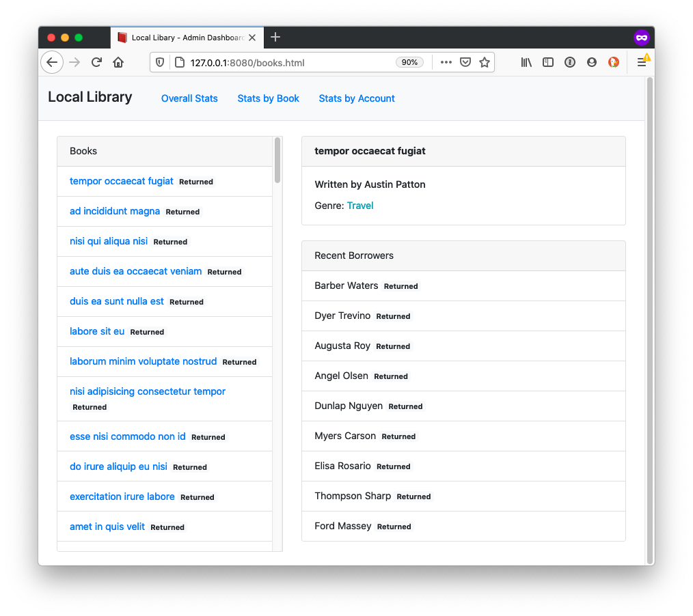Navigate to Stats by Book
Viewport: 693px width, 616px height.
pyautogui.click(x=268, y=98)
